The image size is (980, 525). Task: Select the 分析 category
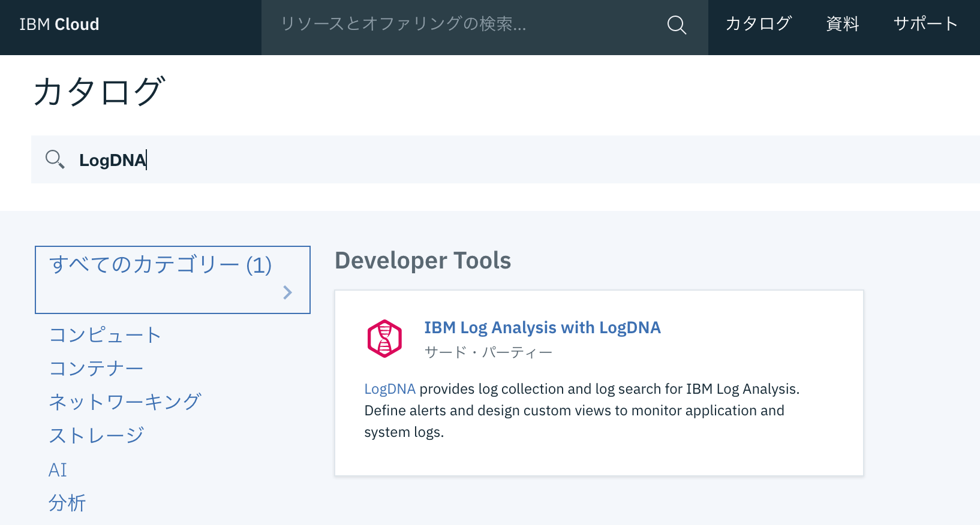coord(67,503)
